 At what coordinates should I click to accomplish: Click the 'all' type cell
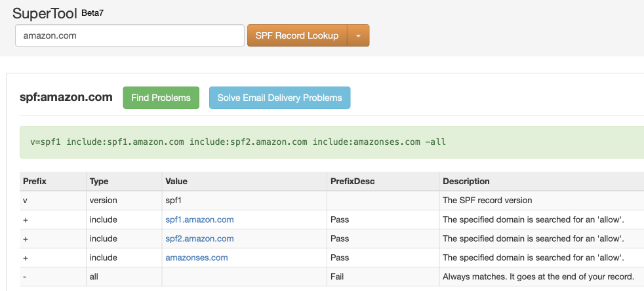pyautogui.click(x=124, y=277)
